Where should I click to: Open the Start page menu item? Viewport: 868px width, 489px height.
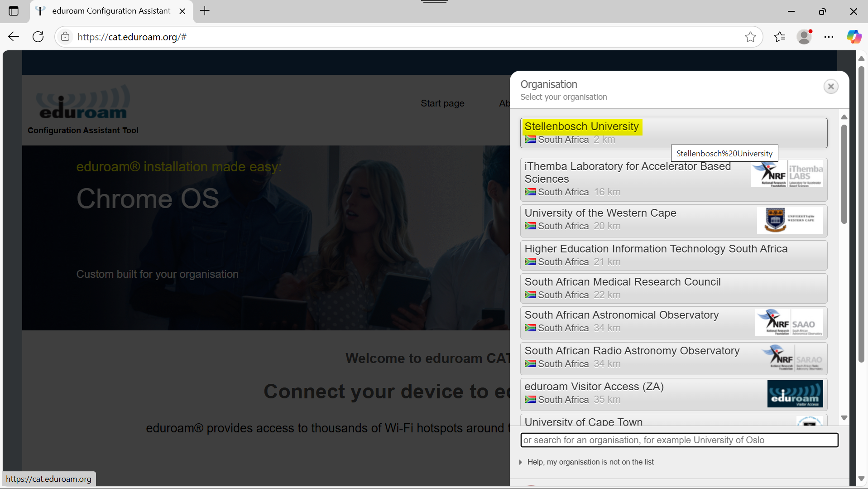point(442,103)
